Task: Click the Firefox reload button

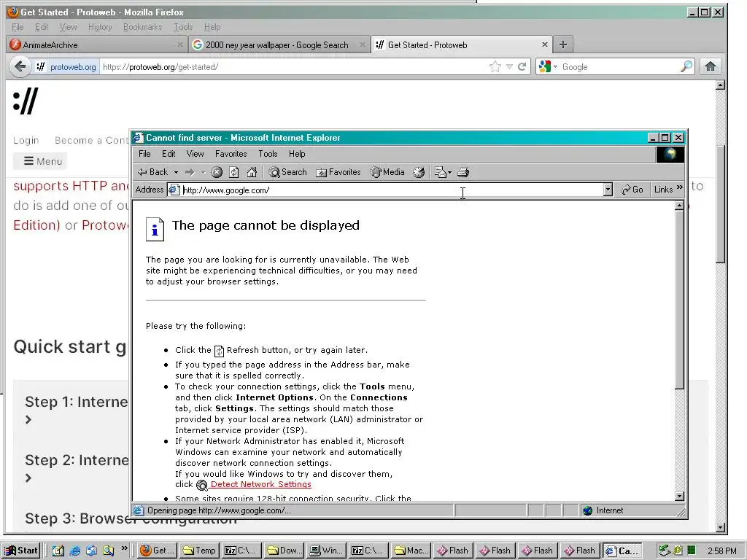Action: click(x=522, y=66)
